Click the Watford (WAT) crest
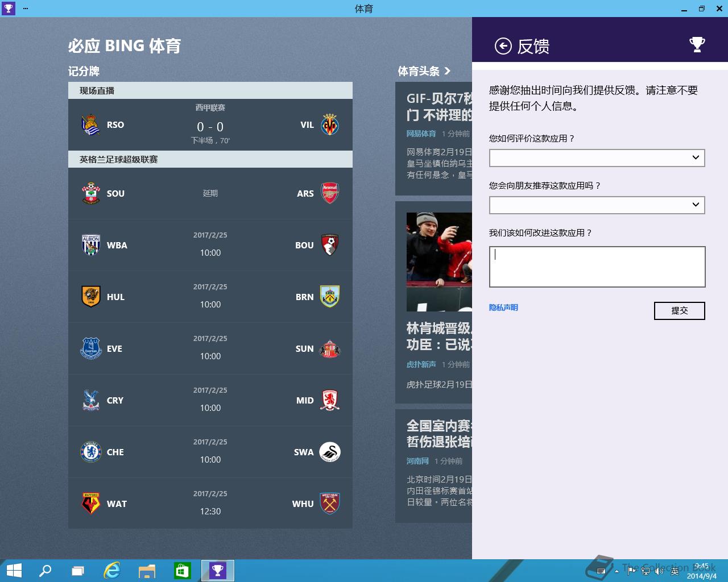728x582 pixels. pos(91,504)
